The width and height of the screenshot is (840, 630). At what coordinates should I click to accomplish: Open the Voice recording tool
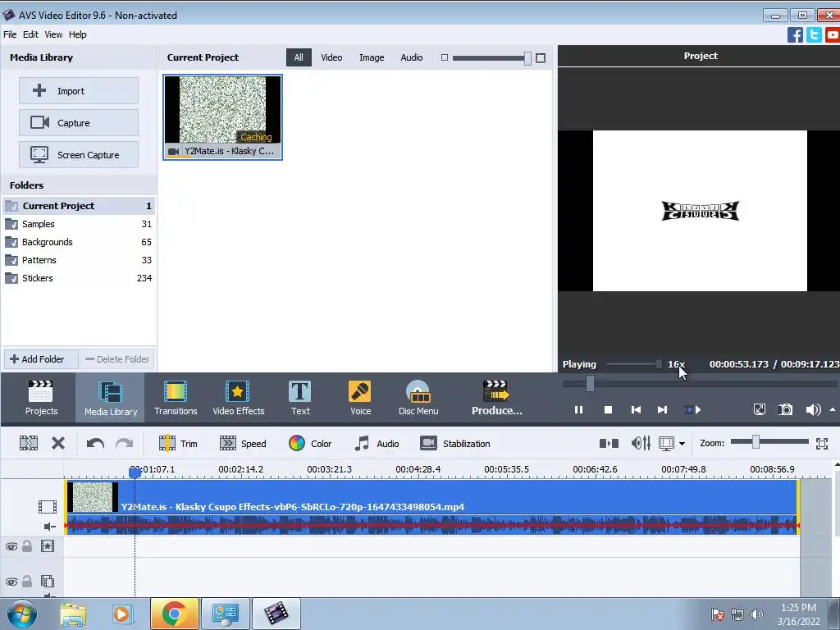[x=360, y=398]
